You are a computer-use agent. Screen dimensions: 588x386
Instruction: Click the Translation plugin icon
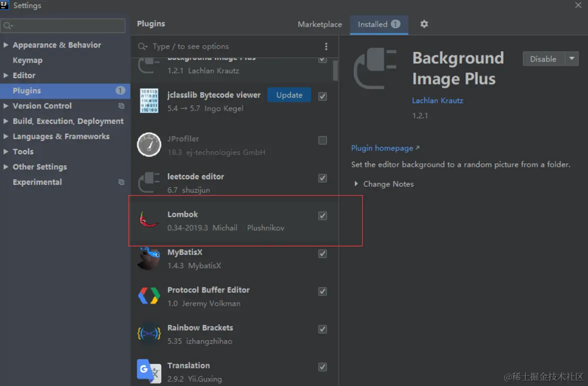coord(149,371)
